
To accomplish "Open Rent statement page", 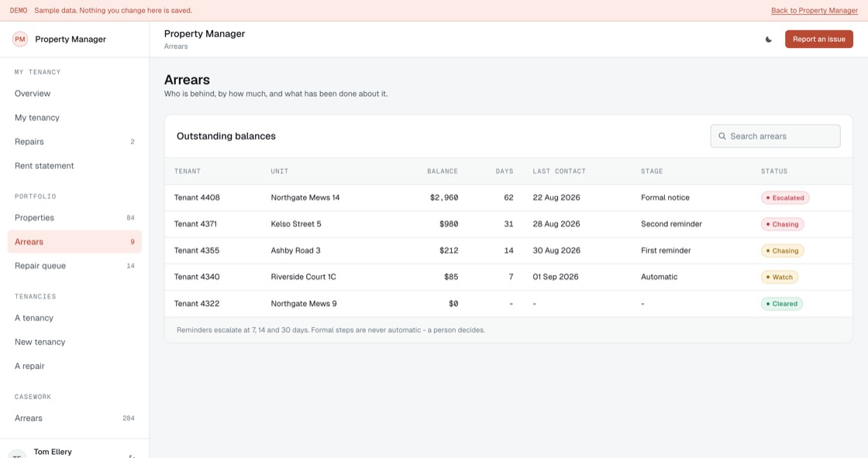I will (x=74, y=166).
